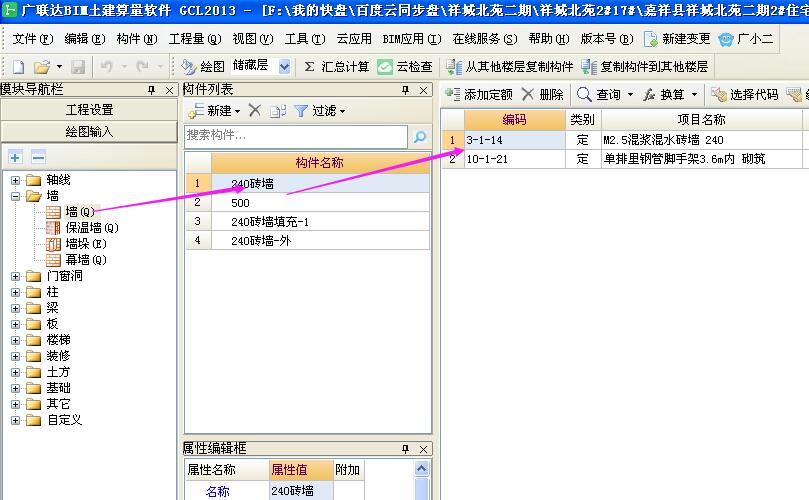
Task: Select component 240砖墙填充-1
Action: [x=307, y=222]
